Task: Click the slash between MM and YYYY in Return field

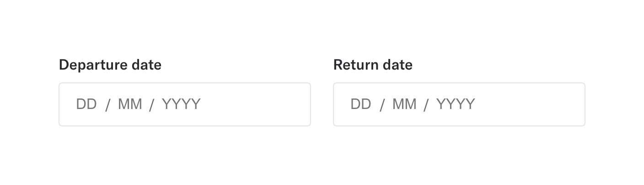Action: 426,105
